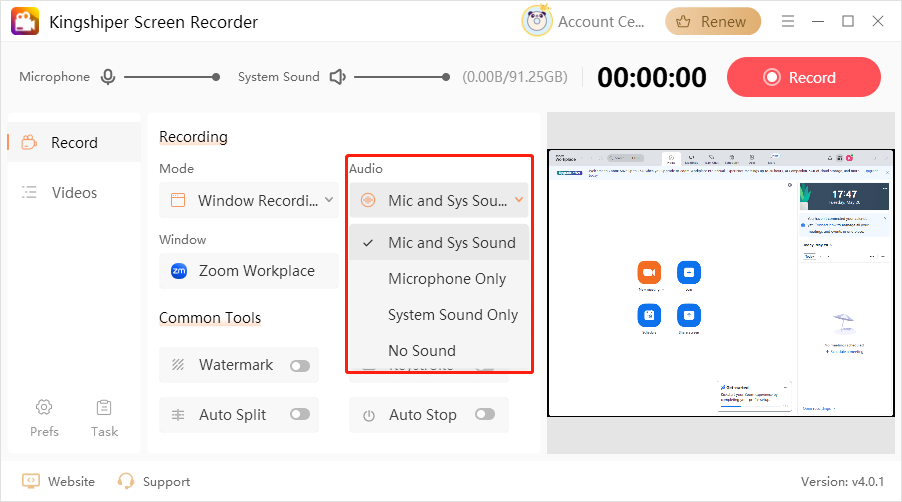Open the Window selector Zoom Workplace
Viewport: 902px width, 502px height.
pyautogui.click(x=249, y=270)
